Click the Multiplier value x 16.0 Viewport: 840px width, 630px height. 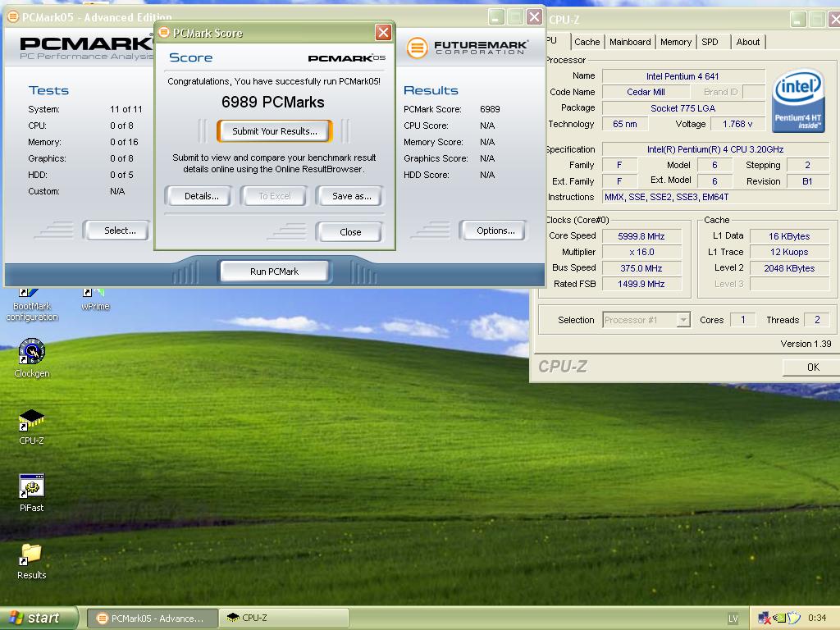641,253
